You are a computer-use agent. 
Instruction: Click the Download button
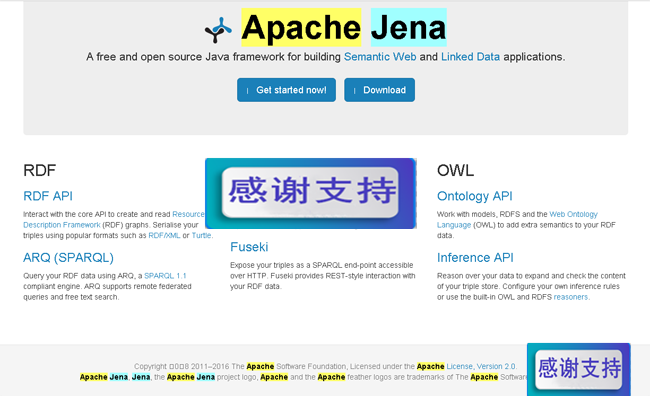point(379,90)
